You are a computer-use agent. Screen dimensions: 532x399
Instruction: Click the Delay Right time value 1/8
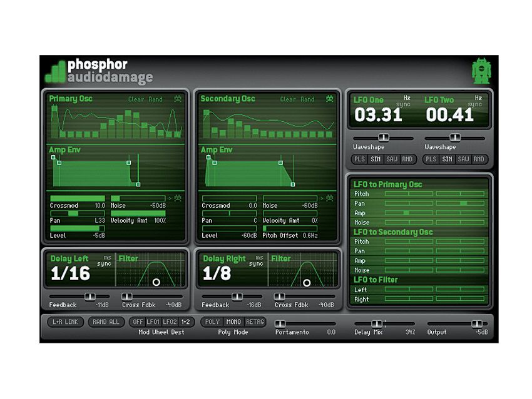pyautogui.click(x=217, y=273)
